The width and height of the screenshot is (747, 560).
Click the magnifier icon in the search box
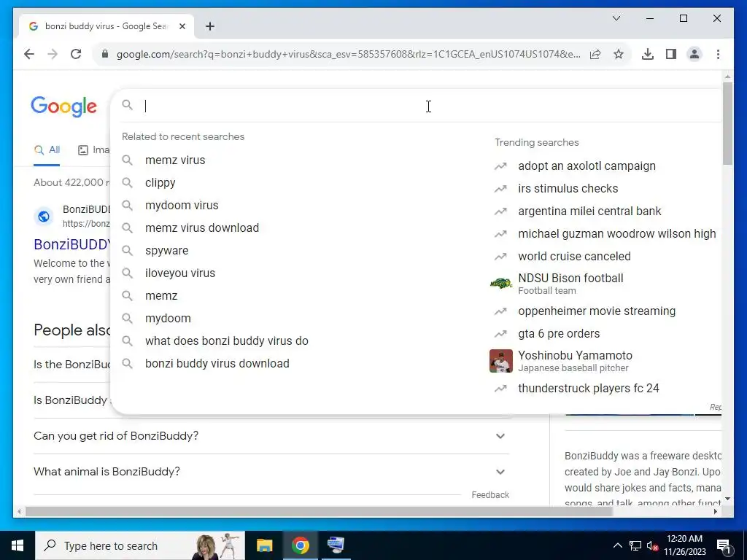click(x=127, y=105)
